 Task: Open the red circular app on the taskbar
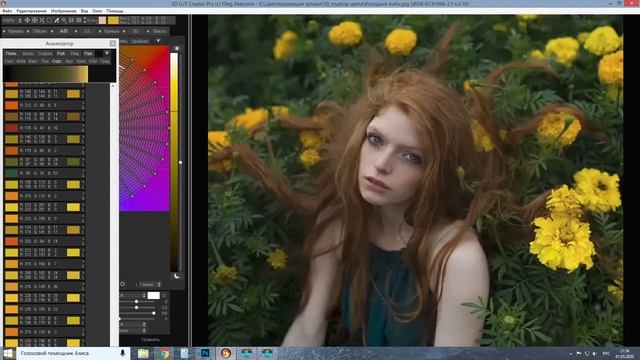[226, 353]
